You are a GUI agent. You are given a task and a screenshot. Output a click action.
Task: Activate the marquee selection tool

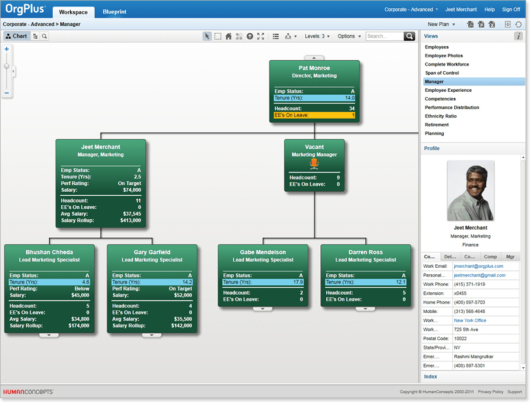tap(218, 36)
